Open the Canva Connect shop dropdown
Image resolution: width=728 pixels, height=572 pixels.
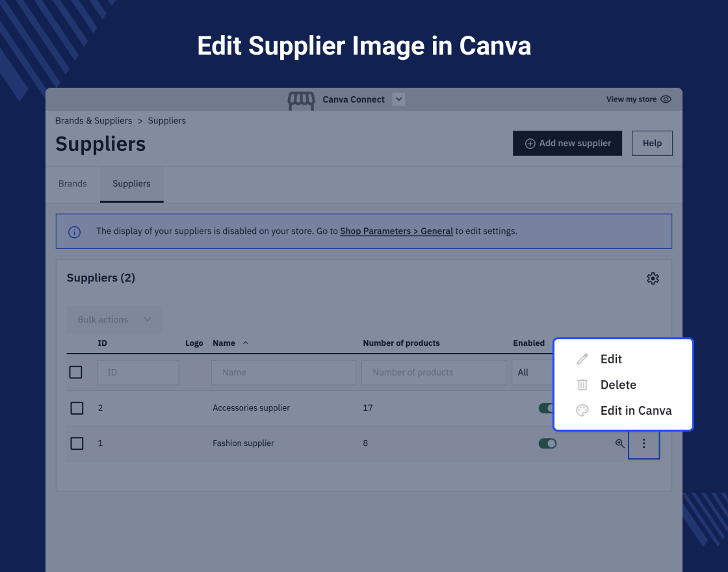pos(398,99)
